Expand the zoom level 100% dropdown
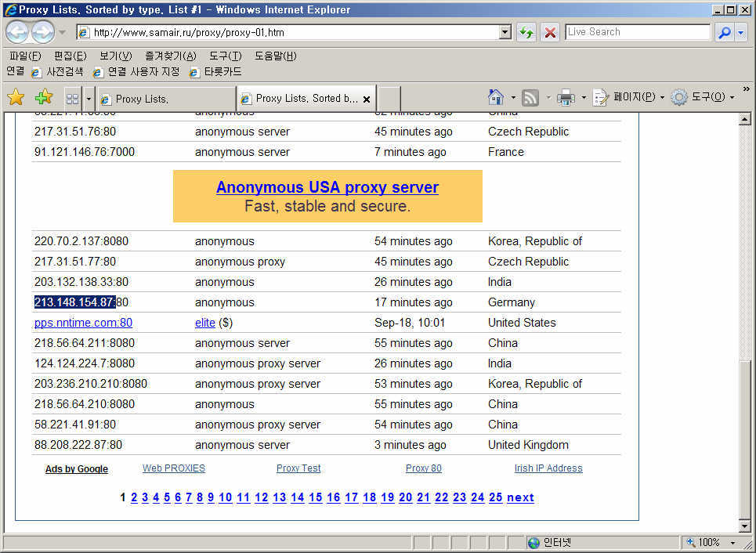Viewport: 756px width, 553px height. (732, 542)
